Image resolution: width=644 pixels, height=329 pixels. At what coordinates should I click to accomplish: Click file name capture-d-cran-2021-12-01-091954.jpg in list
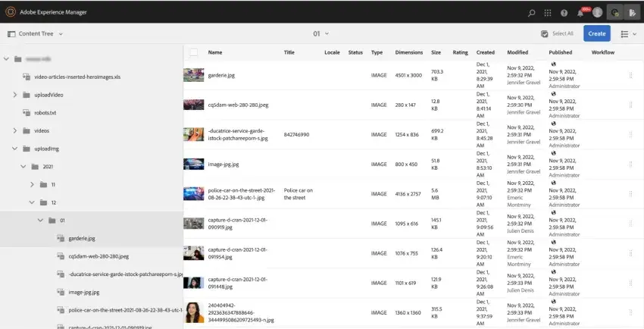click(x=237, y=253)
